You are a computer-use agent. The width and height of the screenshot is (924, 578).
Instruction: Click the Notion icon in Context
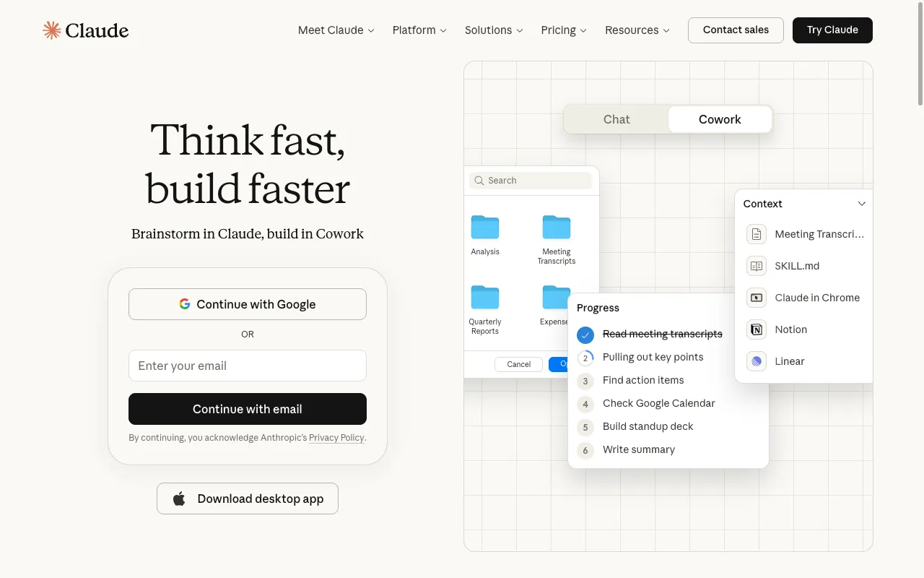[x=757, y=329]
